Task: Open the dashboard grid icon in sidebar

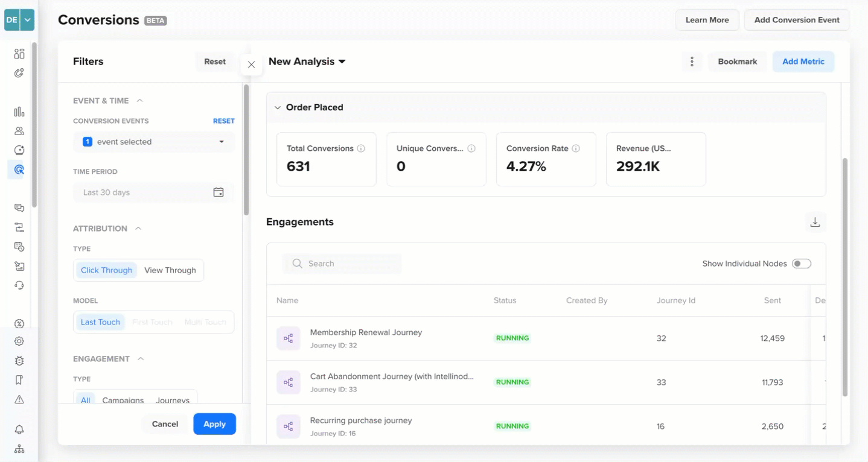Action: [x=19, y=54]
